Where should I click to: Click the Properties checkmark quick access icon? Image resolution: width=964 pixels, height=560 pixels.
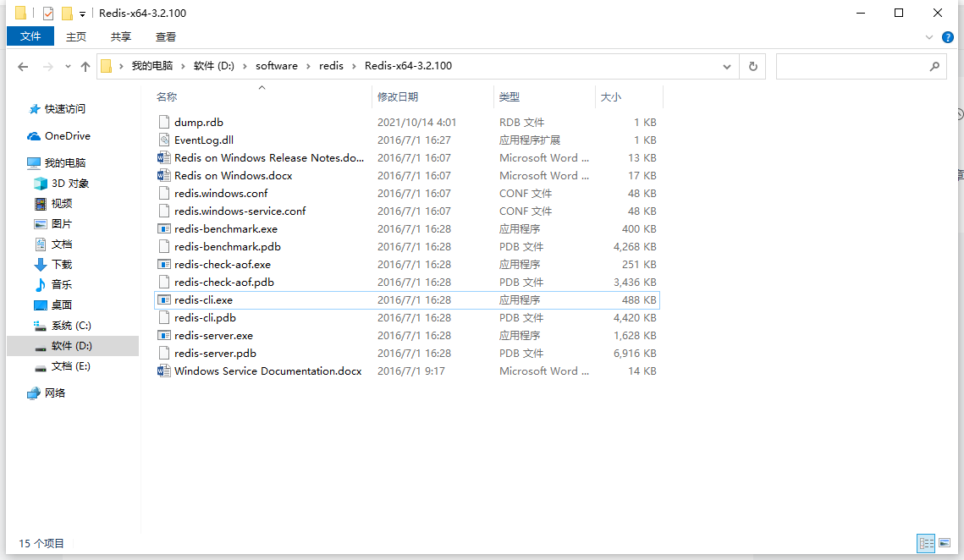tap(48, 13)
